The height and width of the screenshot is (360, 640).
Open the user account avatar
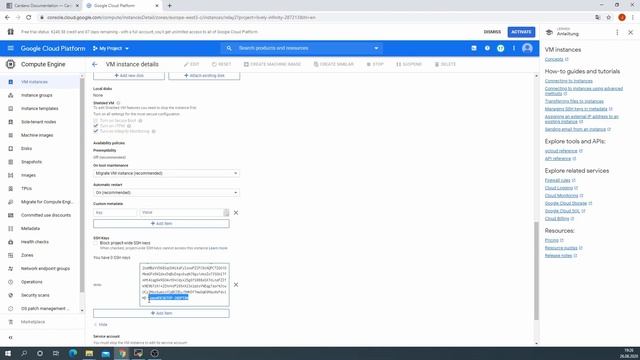[527, 48]
